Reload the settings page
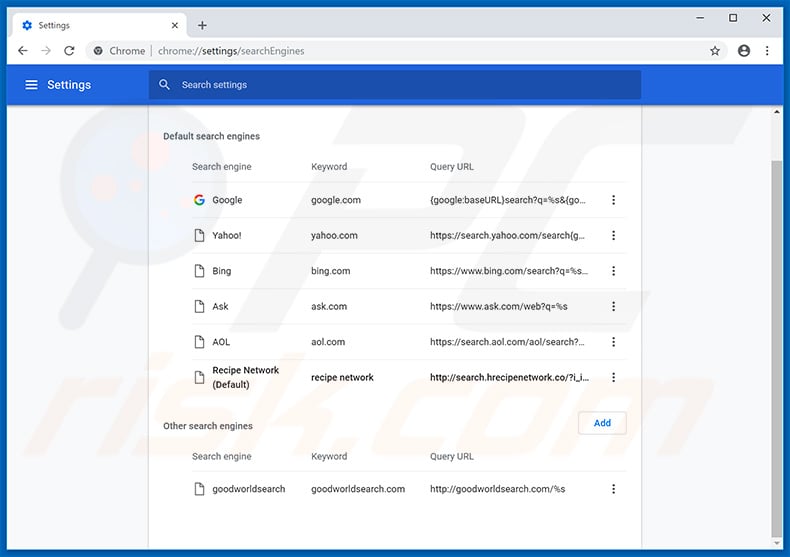Image resolution: width=790 pixels, height=557 pixels. click(x=70, y=51)
